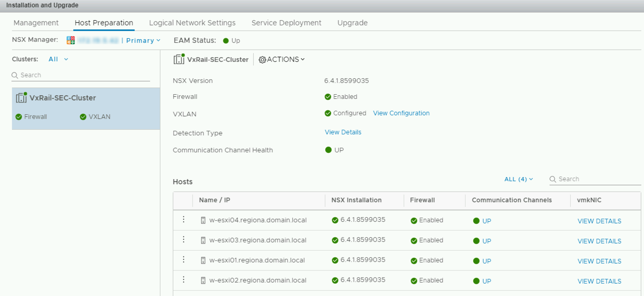
Task: Open Detection Type View Details link
Action: tap(343, 132)
